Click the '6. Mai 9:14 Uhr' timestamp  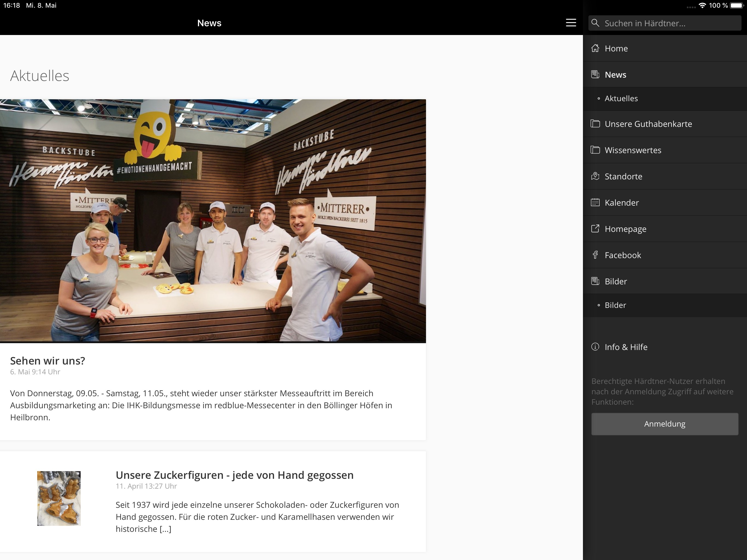(x=35, y=372)
